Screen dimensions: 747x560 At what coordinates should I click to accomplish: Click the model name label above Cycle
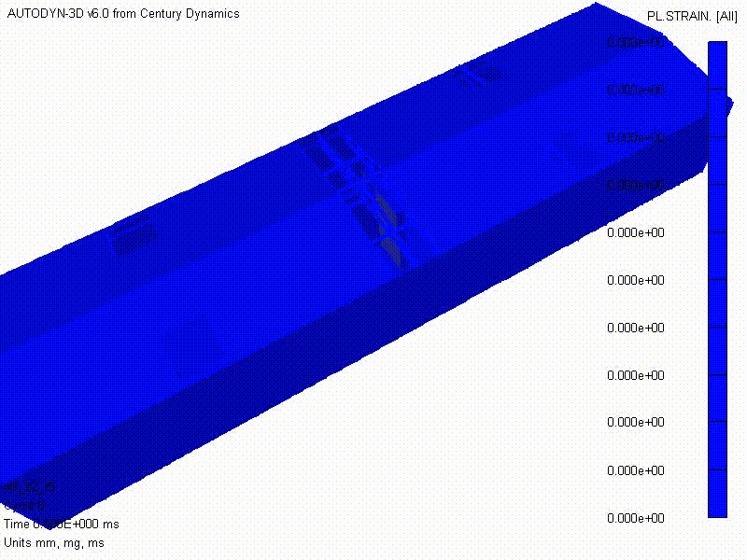pyautogui.click(x=29, y=487)
